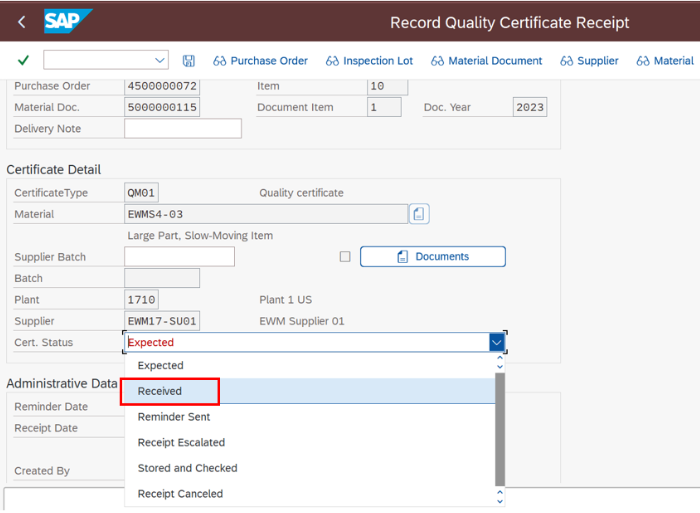Click the Material Doc. number 5000000115
700x513 pixels.
click(162, 107)
